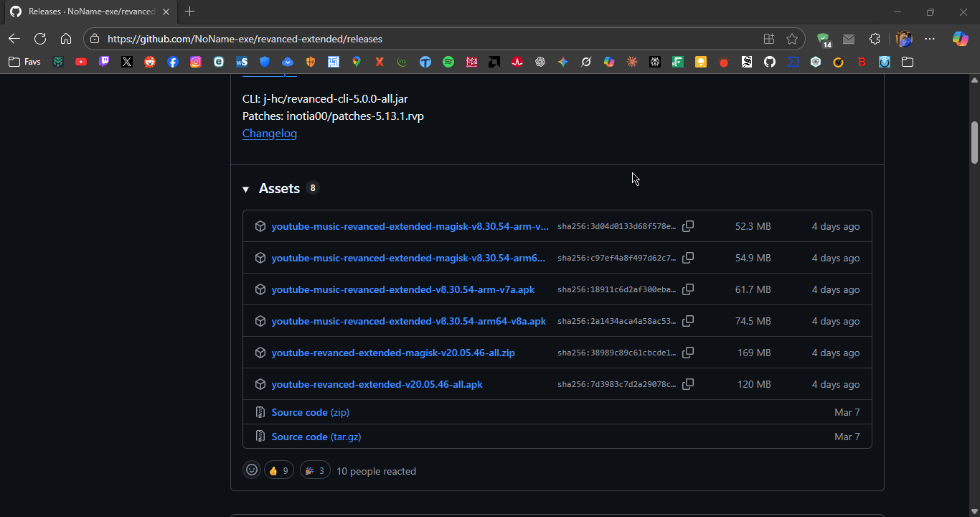Image resolution: width=980 pixels, height=517 pixels.
Task: Open YouTube bookmark in favorites bar
Action: (81, 62)
